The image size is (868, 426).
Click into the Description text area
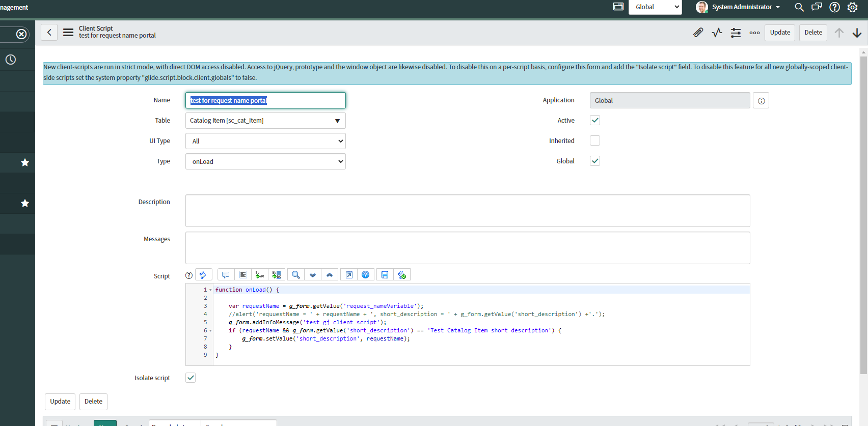(467, 211)
